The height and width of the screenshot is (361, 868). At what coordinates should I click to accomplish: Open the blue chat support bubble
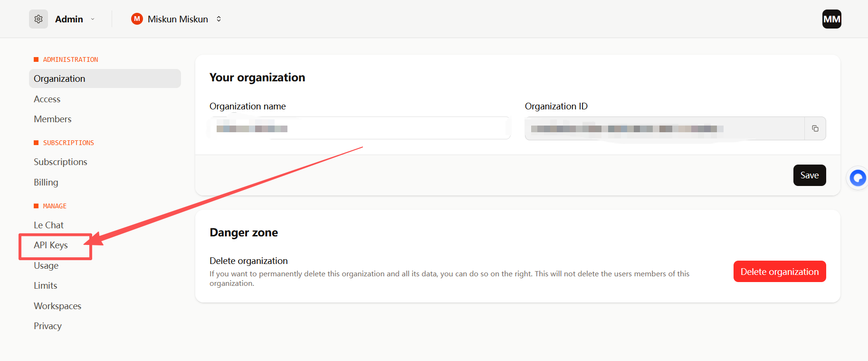pos(858,178)
